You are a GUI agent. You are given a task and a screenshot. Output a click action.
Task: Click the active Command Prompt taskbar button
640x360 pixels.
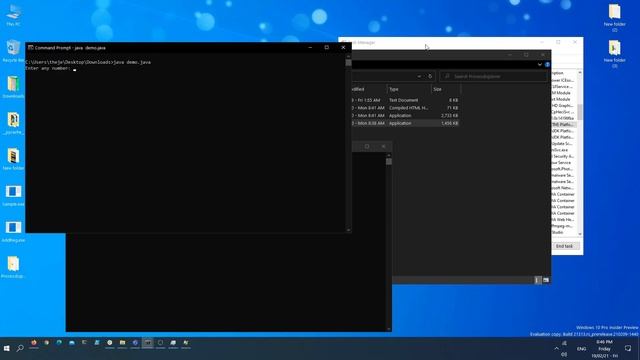pos(148,343)
